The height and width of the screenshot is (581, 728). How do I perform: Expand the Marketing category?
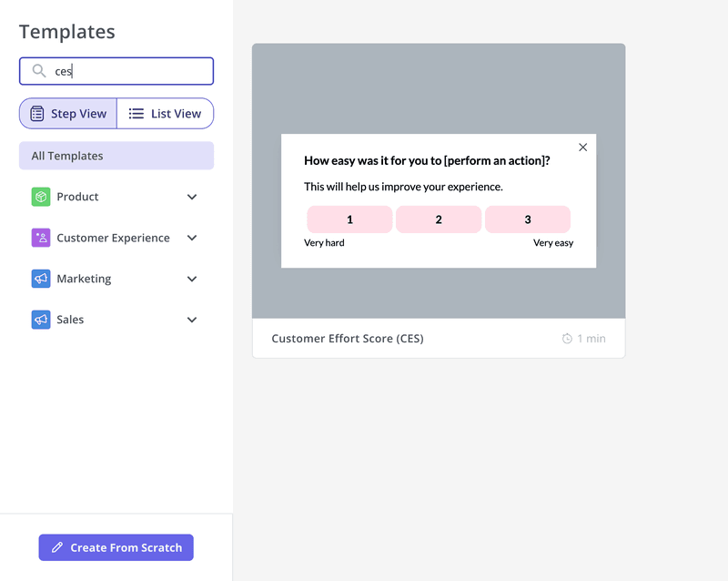(192, 278)
